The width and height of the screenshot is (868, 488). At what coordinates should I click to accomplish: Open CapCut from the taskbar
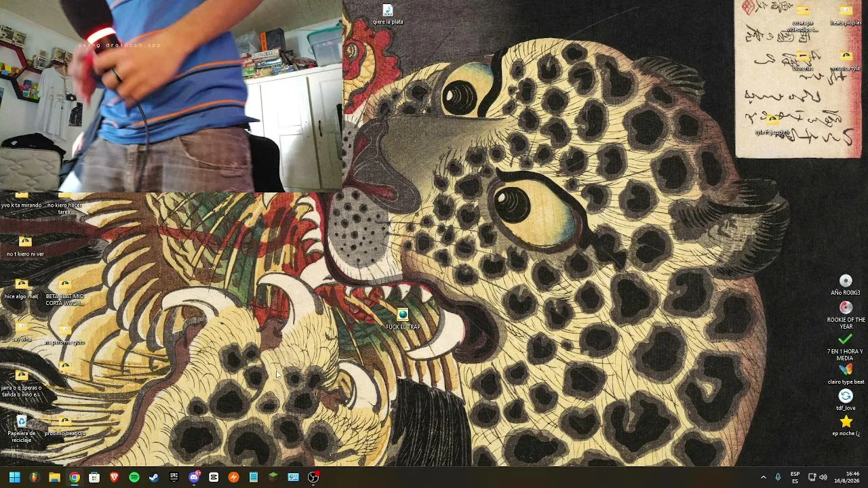214,477
